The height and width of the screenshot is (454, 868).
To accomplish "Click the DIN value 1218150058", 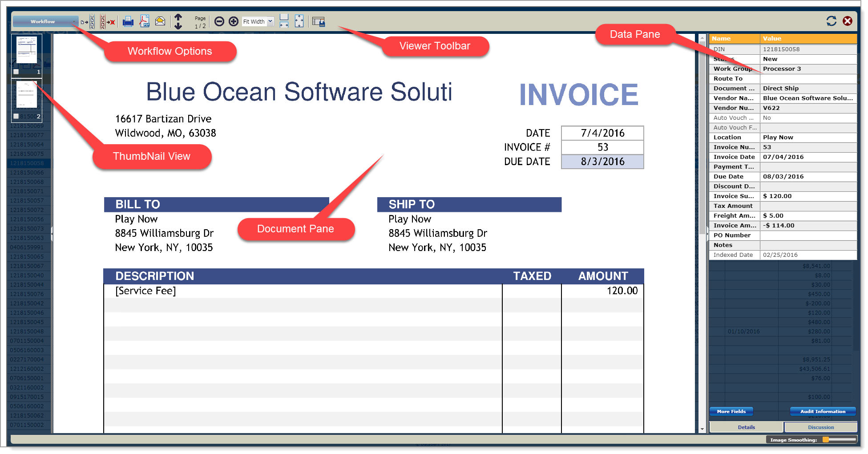I will [808, 49].
